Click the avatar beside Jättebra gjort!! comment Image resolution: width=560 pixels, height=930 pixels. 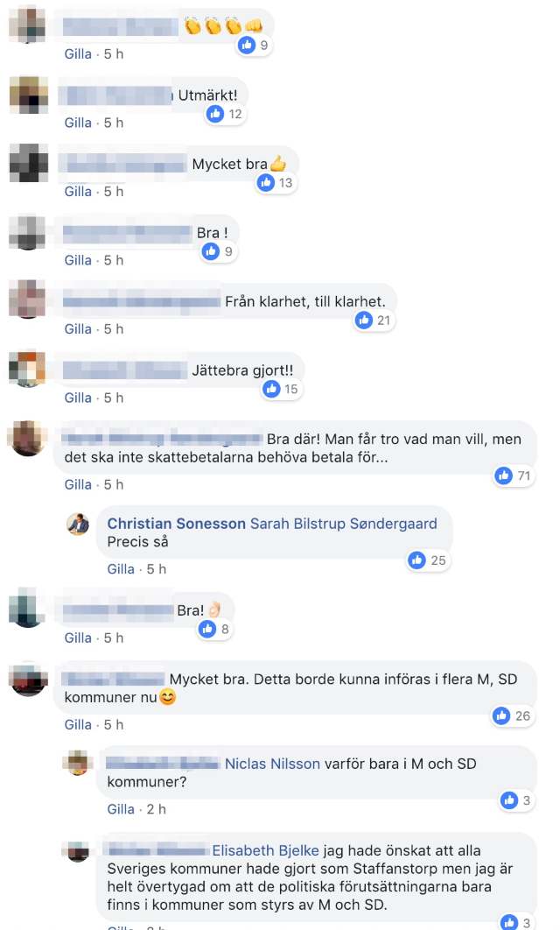point(27,369)
